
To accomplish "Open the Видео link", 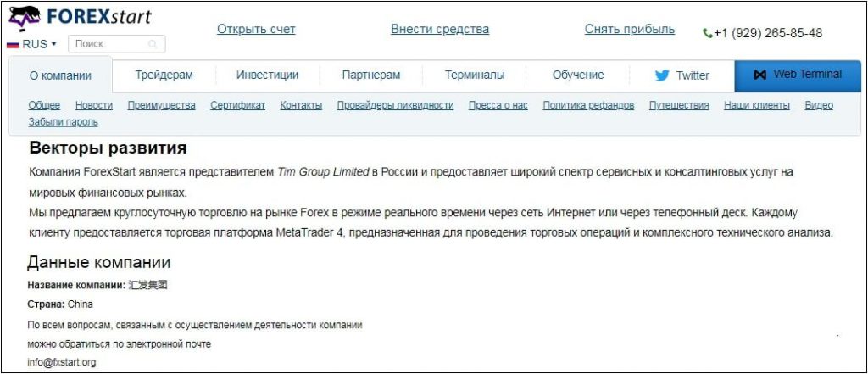I will click(819, 105).
